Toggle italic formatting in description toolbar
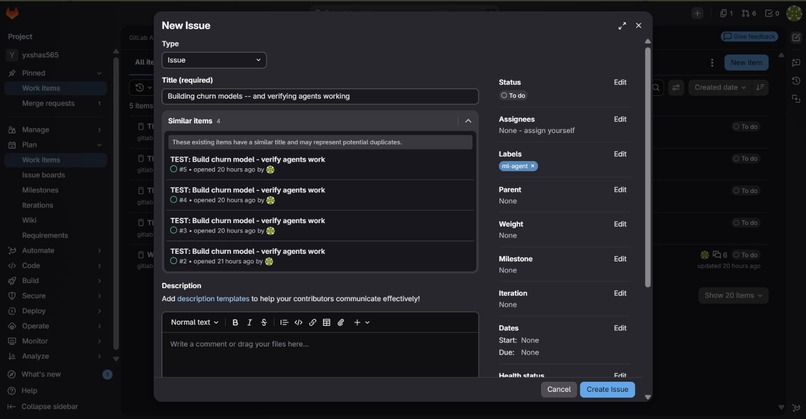Screen dimensions: 806x419 (249, 322)
